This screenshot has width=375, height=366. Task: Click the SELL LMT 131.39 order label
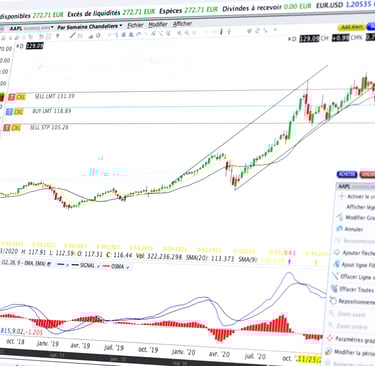54,96
